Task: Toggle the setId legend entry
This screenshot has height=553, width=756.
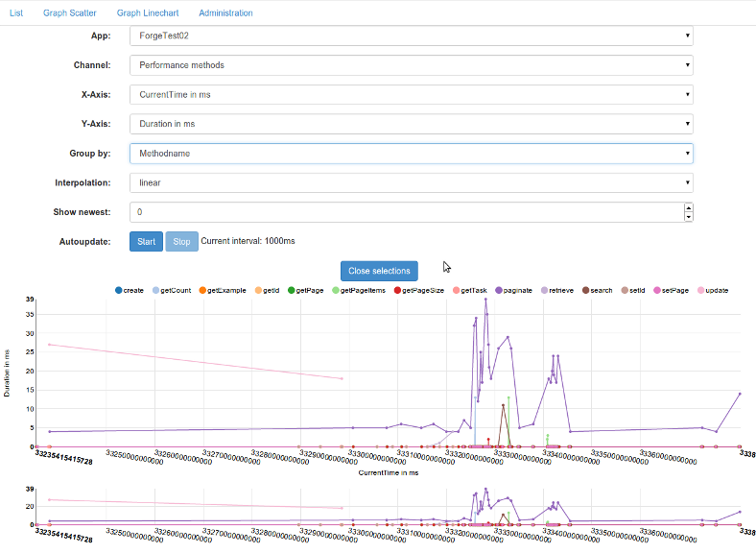Action: 633,291
